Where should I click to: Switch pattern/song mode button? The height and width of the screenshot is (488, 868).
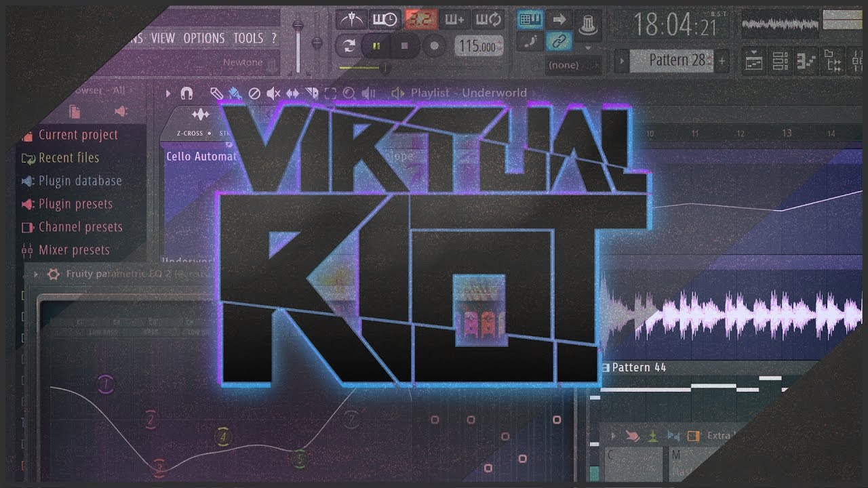tap(349, 46)
